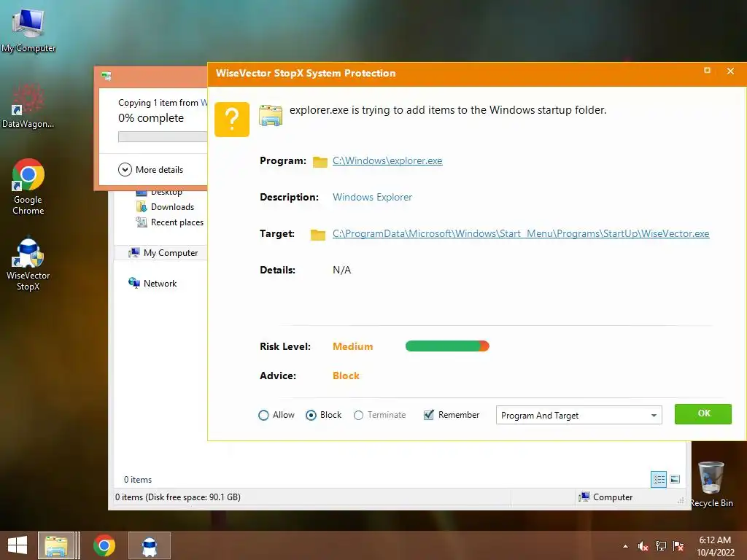
Task: Select Downloads in Explorer navigation pane
Action: coord(165,206)
